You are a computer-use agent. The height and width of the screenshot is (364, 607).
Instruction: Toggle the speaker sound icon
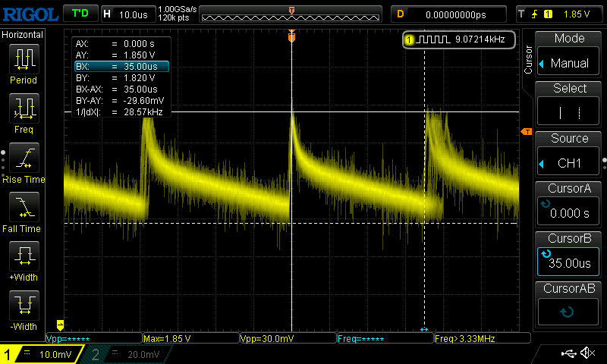[587, 353]
